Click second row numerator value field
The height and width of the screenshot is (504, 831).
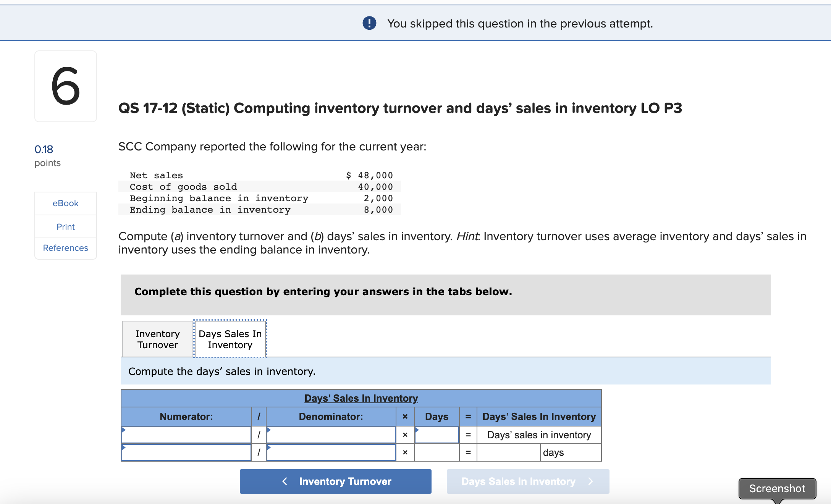click(x=186, y=452)
